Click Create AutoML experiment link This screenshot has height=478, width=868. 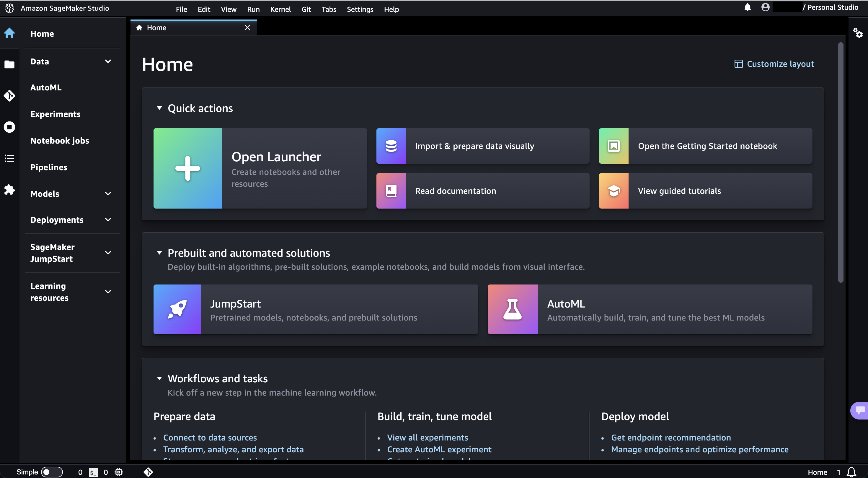(439, 449)
